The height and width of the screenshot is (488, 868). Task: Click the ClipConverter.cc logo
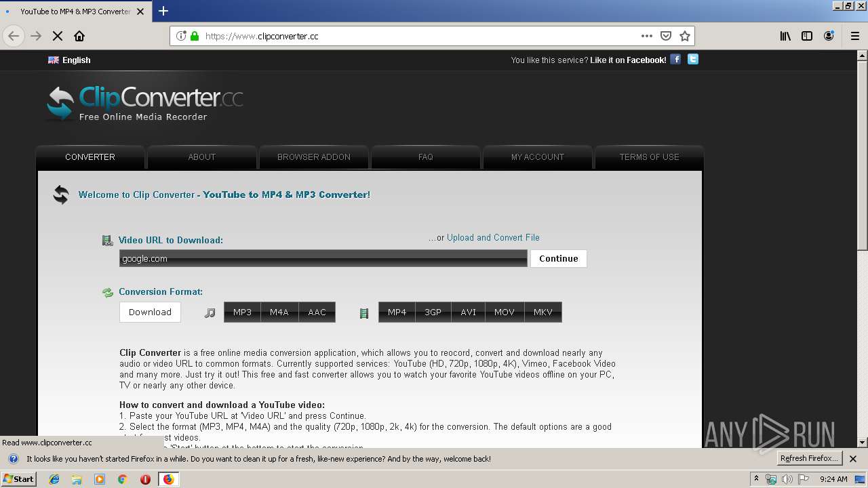point(144,103)
